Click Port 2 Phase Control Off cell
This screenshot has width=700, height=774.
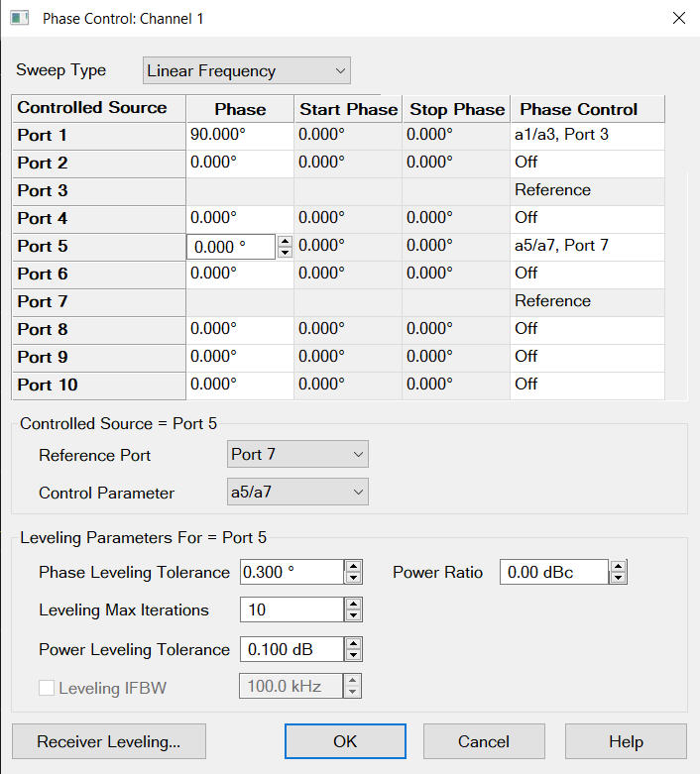[x=587, y=164]
